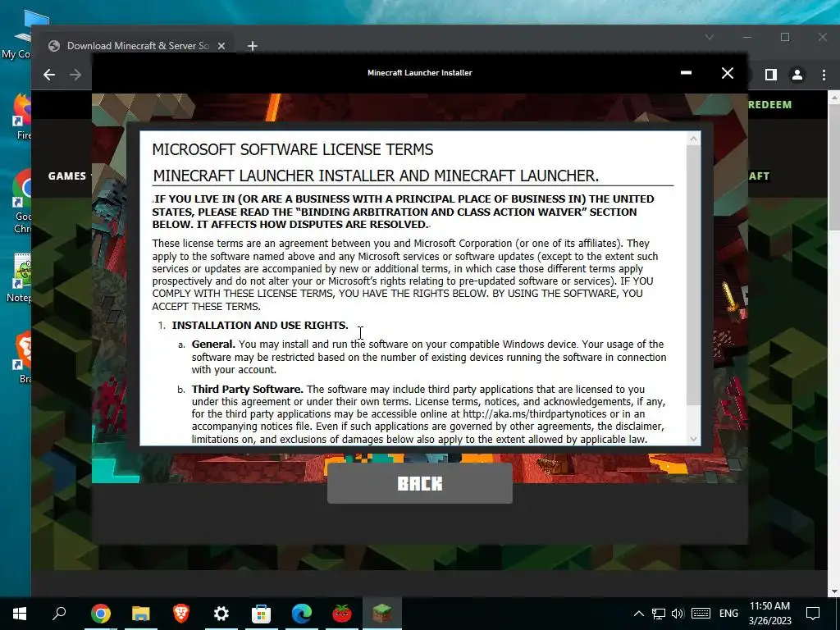Click license scrollbar down arrow
Screen dimensions: 840x630
click(x=693, y=439)
